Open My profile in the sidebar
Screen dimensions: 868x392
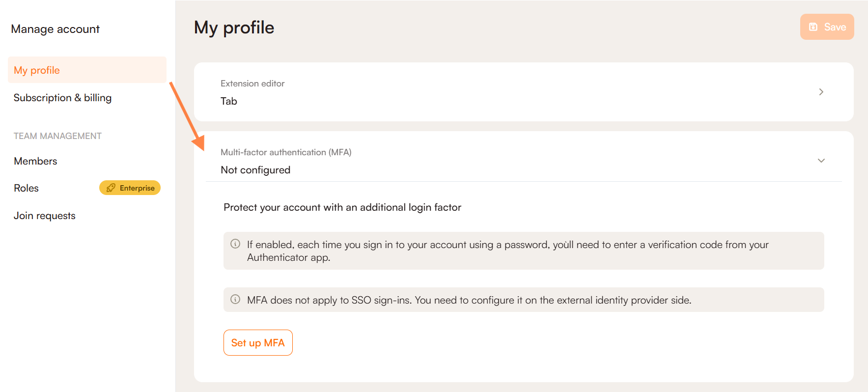[x=37, y=70]
